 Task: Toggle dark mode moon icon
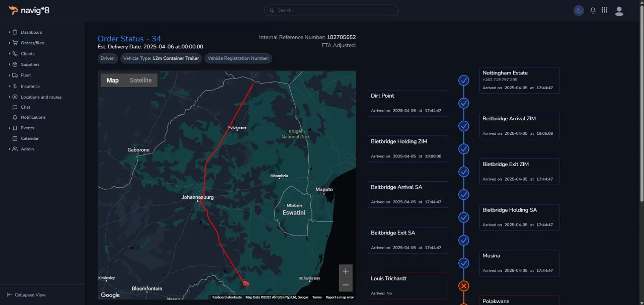(x=579, y=10)
